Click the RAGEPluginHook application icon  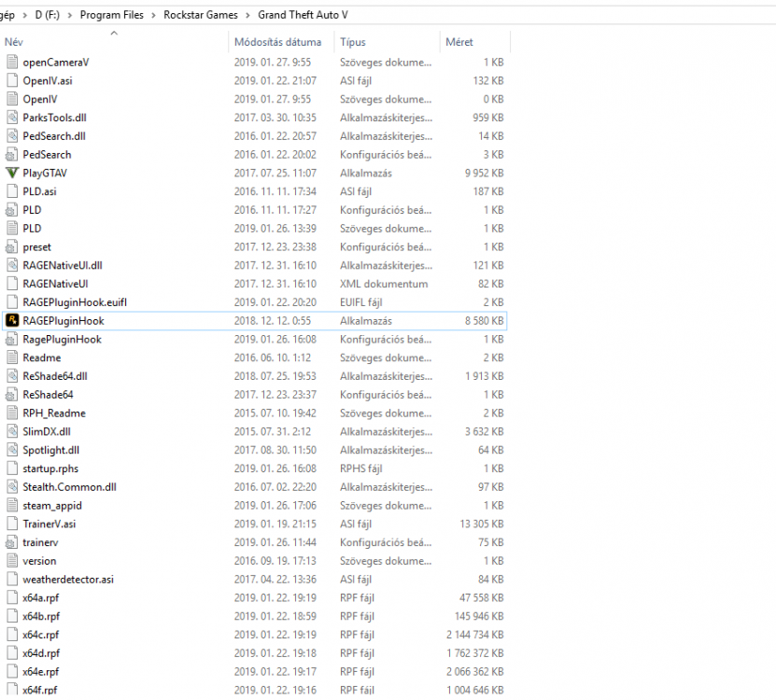tap(12, 320)
